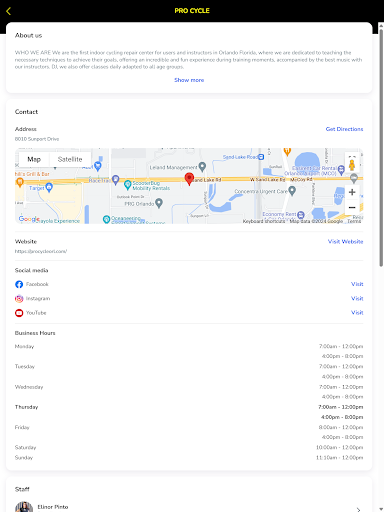This screenshot has height=512, width=384.
Task: Select the Target marker on the map
Action: pos(49,187)
